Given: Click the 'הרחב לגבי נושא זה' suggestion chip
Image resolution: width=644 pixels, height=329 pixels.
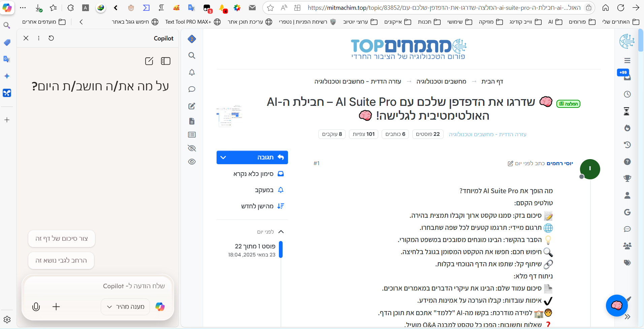Looking at the screenshot, I should [61, 261].
